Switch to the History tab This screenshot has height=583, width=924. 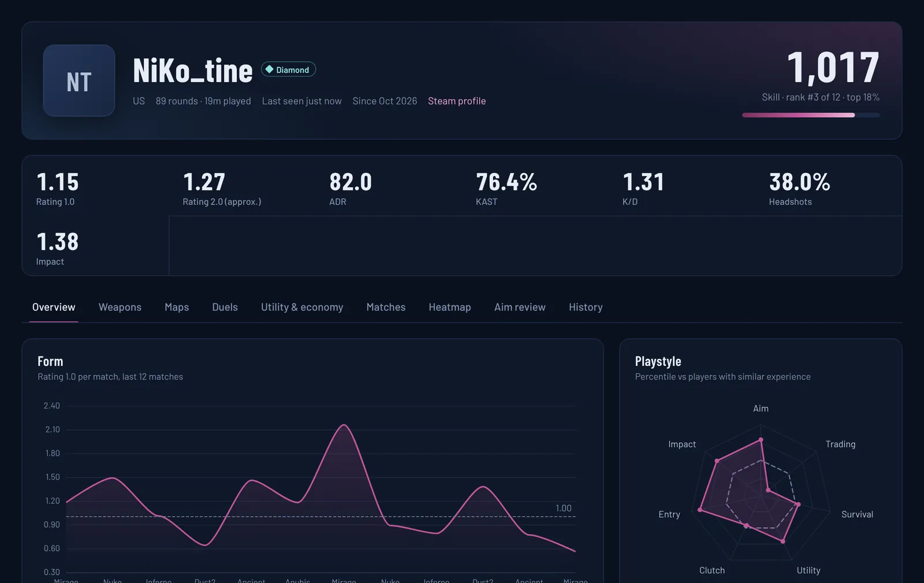(586, 307)
